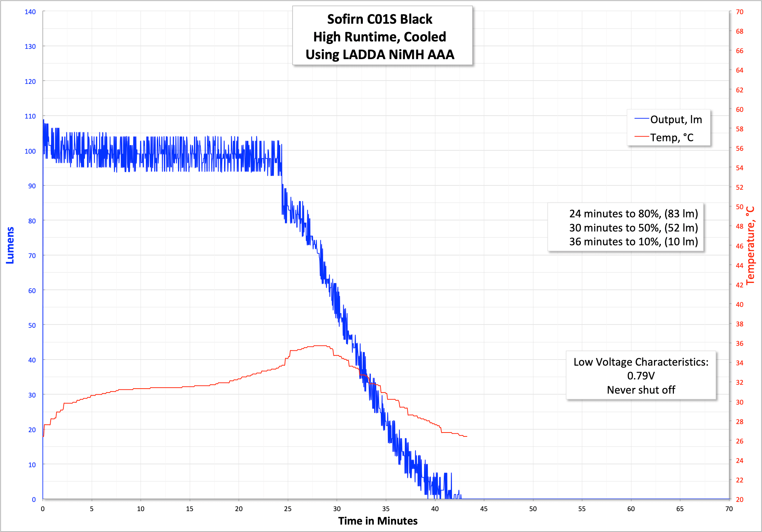762x532 pixels.
Task: Click the 70 °C temperature axis label
Action: click(x=739, y=12)
